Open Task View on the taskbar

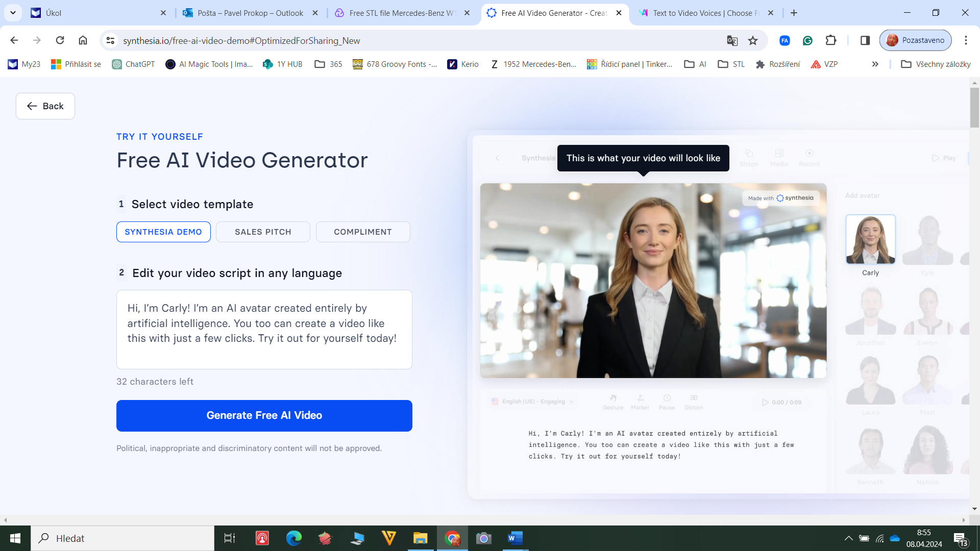[230, 538]
